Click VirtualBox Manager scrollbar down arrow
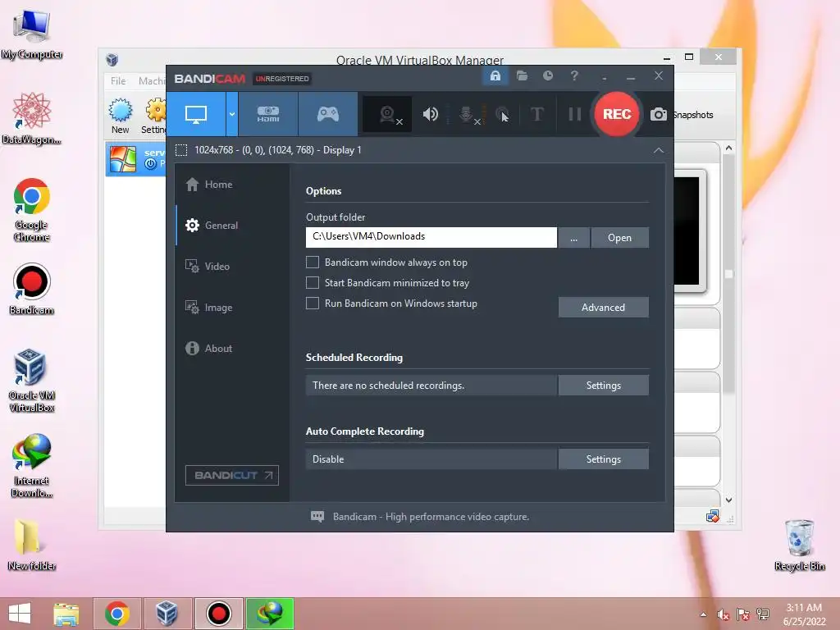Image resolution: width=840 pixels, height=630 pixels. pyautogui.click(x=728, y=500)
